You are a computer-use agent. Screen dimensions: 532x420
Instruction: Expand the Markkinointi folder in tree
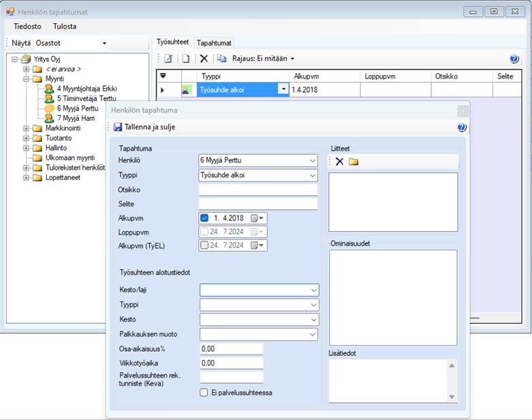tap(27, 128)
